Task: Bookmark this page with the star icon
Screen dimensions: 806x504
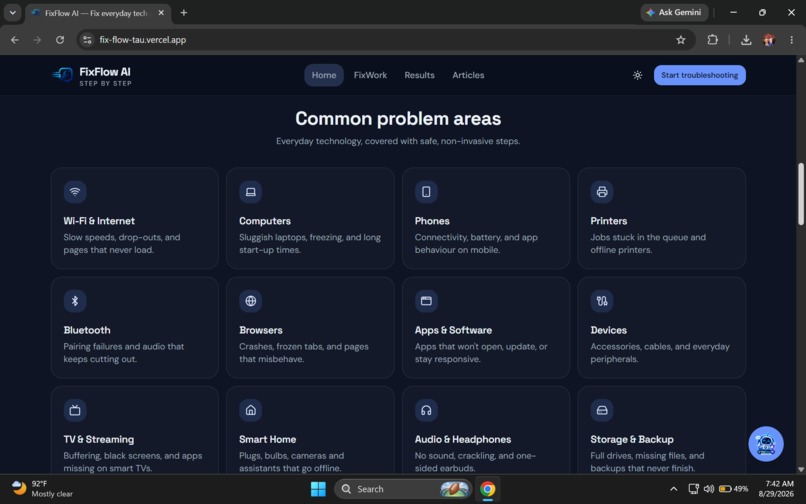Action: [x=681, y=40]
